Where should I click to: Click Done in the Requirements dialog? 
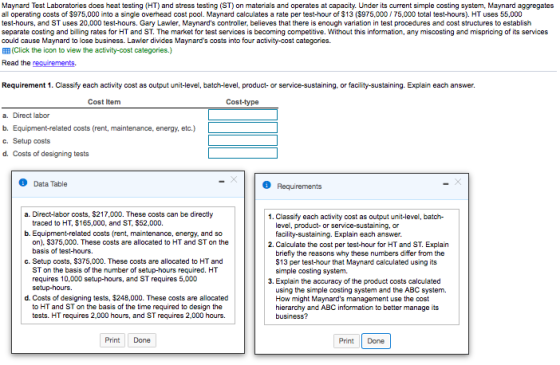coord(376,341)
